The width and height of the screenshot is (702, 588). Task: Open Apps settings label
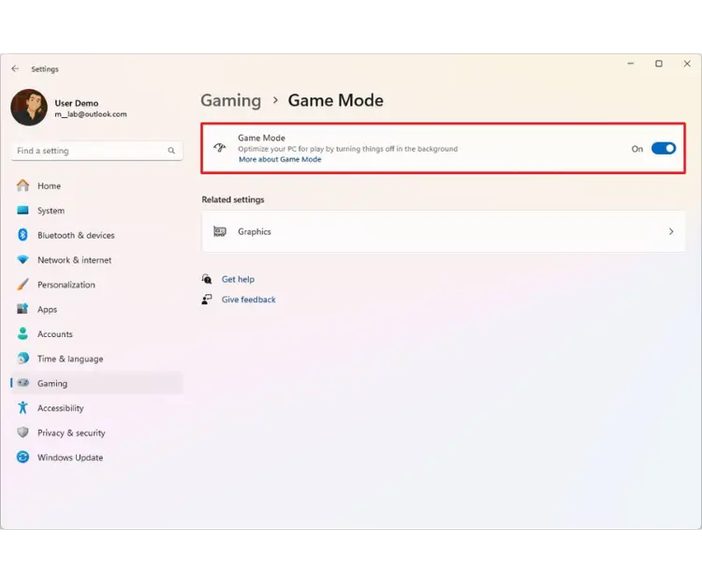[48, 309]
